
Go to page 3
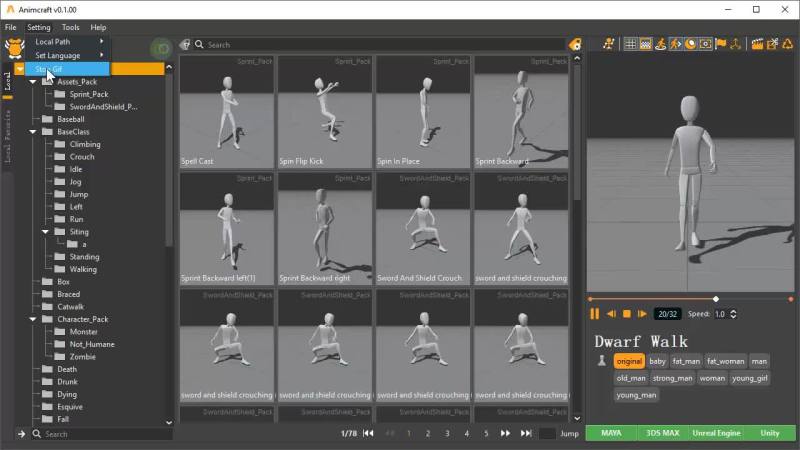[447, 433]
